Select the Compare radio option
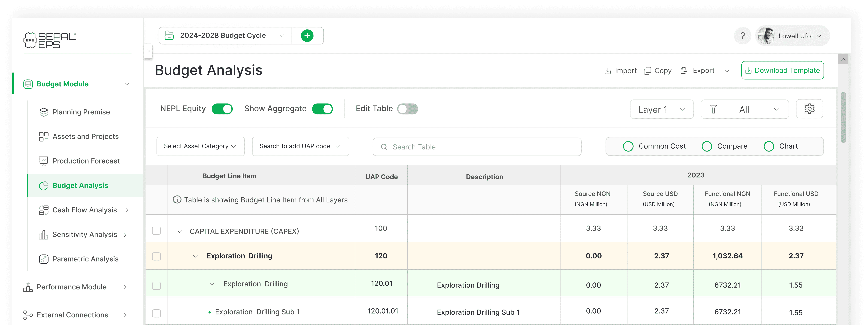 [x=707, y=146]
